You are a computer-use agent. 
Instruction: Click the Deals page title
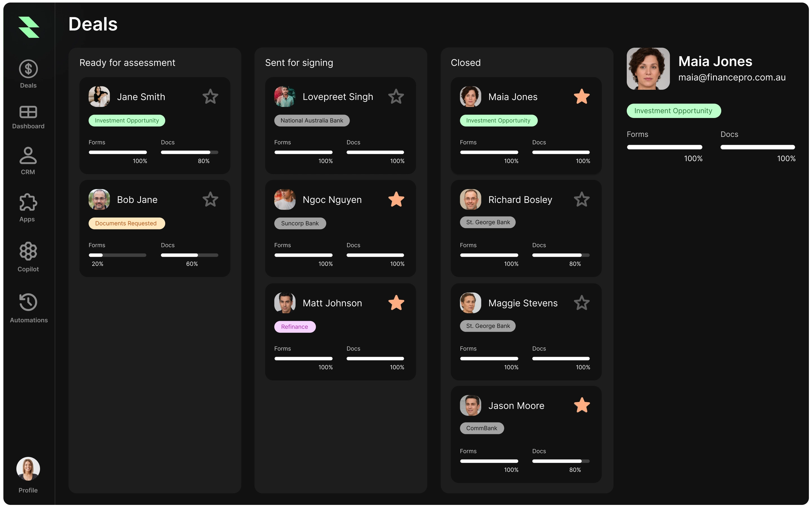[x=93, y=24]
